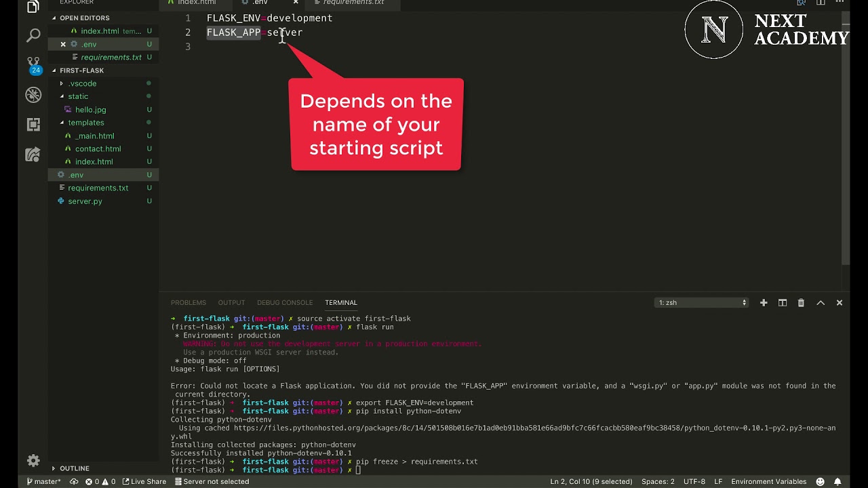Click Server not selected status item
The height and width of the screenshot is (488, 868).
point(212,481)
